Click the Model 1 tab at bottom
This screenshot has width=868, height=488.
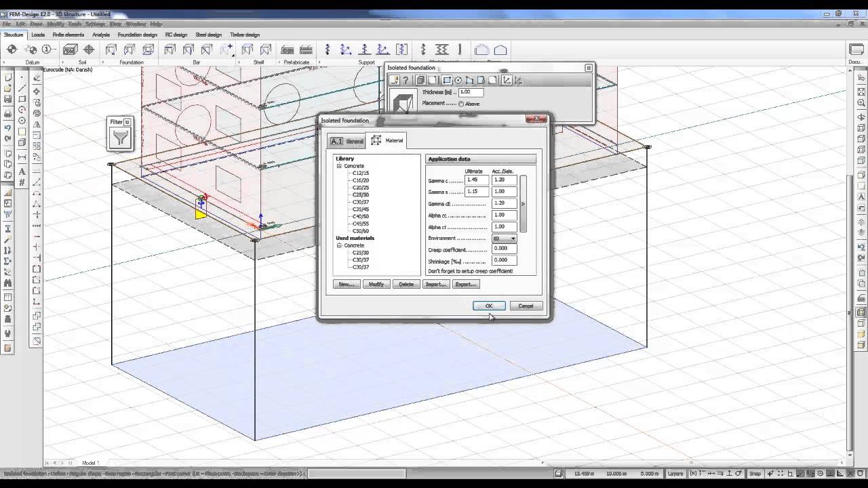(x=91, y=463)
